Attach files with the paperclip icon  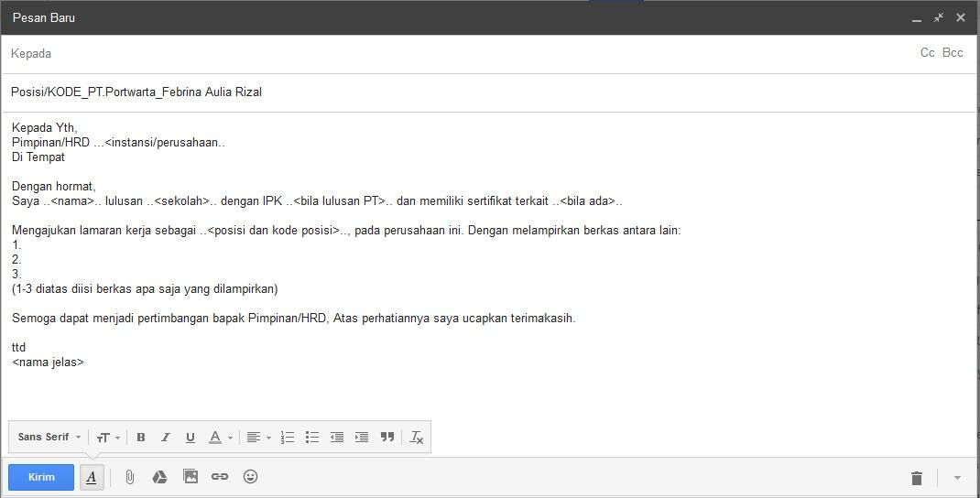coord(129,477)
